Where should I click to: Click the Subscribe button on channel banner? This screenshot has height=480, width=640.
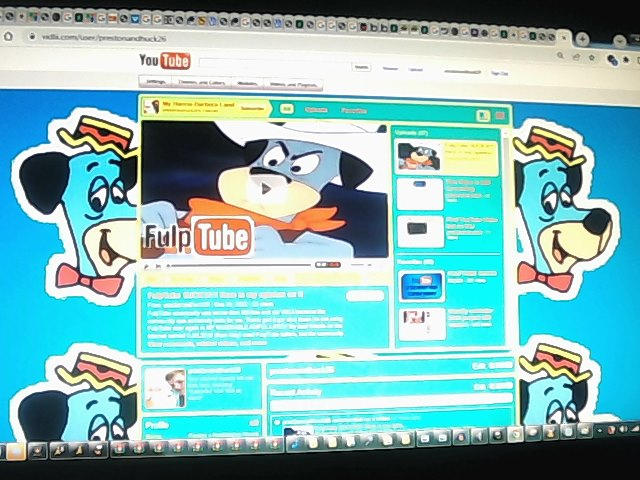(252, 109)
